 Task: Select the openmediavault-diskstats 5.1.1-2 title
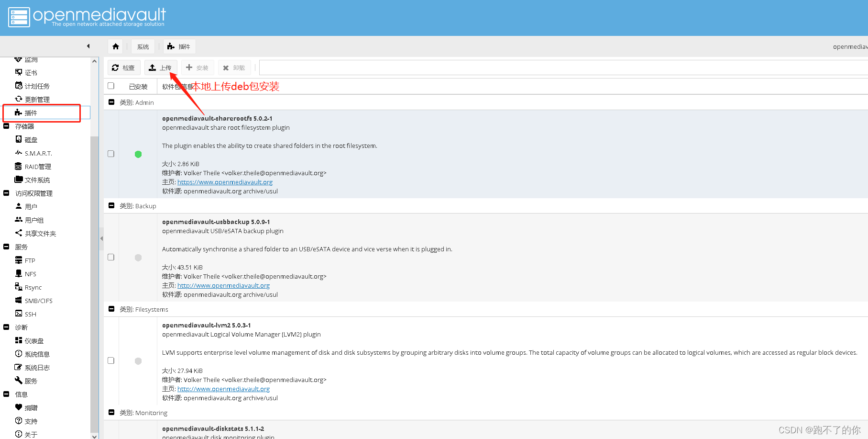pos(213,428)
